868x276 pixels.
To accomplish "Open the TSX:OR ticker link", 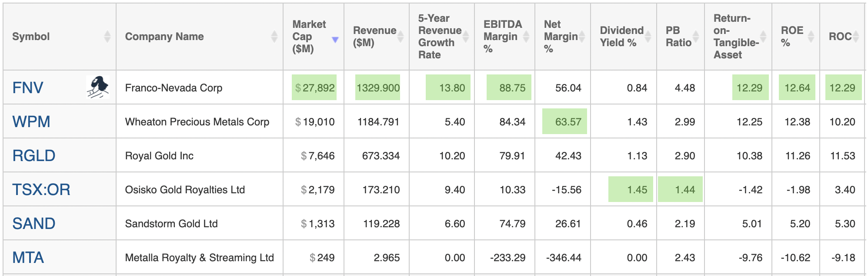I will pyautogui.click(x=41, y=190).
